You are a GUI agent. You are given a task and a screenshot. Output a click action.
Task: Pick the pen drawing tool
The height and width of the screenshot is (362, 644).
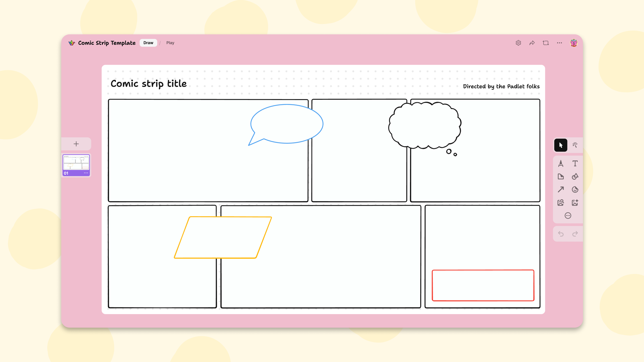point(561,163)
